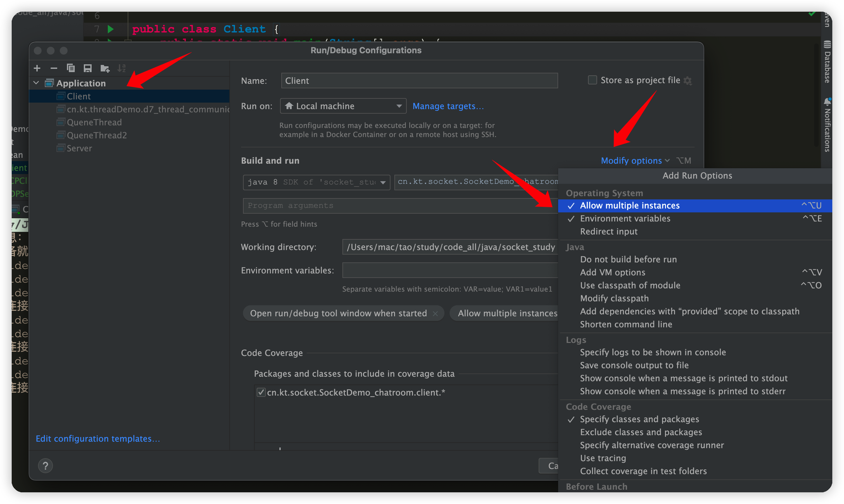The height and width of the screenshot is (504, 844).
Task: Add new configuration with plus icon
Action: [37, 68]
